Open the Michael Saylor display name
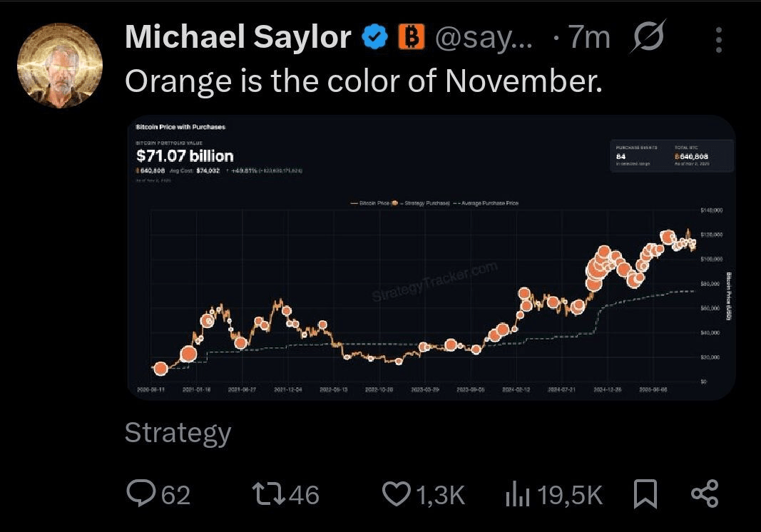Screen dimensions: 761x532 [x=238, y=37]
